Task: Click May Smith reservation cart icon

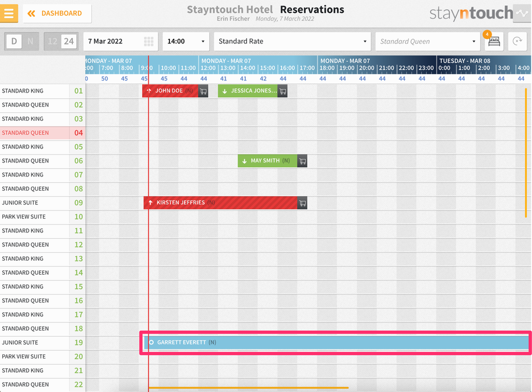Action: coord(302,161)
